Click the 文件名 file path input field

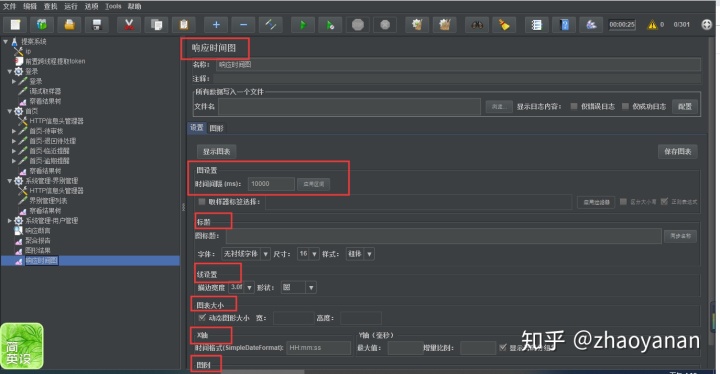[x=349, y=107]
